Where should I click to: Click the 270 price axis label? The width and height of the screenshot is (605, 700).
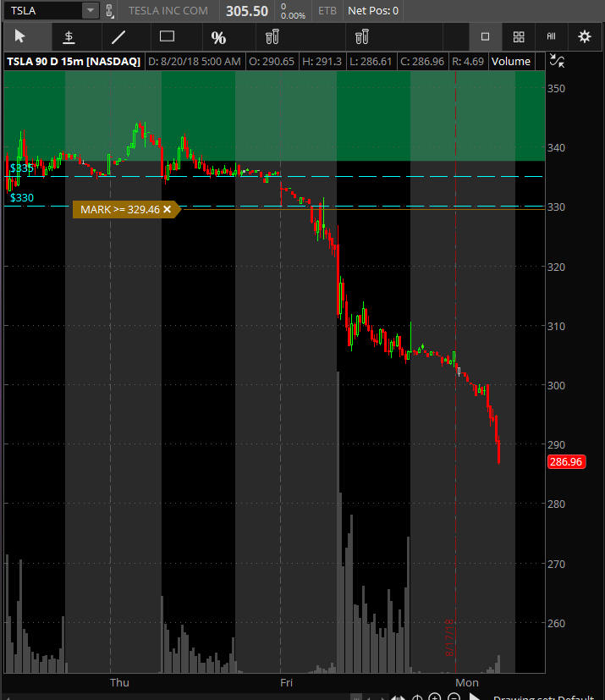click(x=557, y=564)
